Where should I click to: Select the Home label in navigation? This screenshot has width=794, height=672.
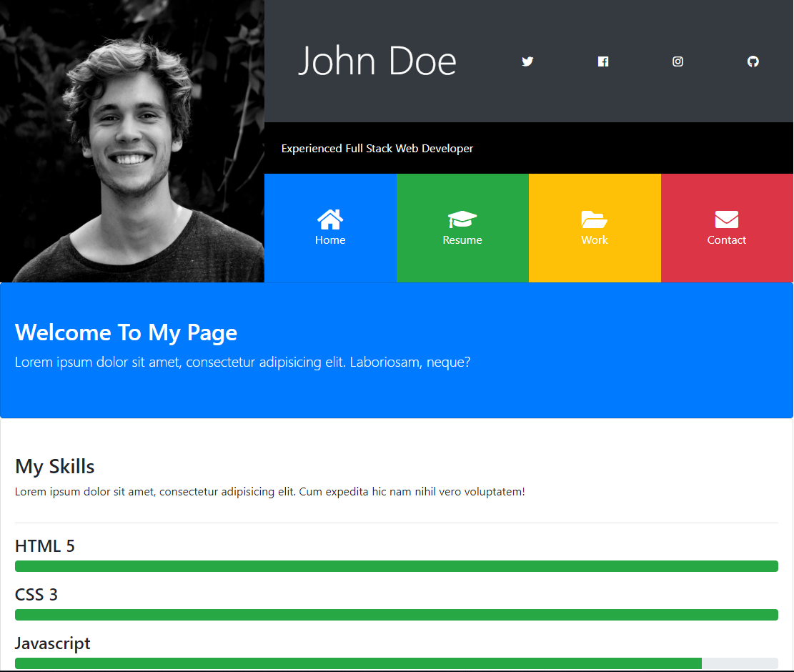(330, 240)
